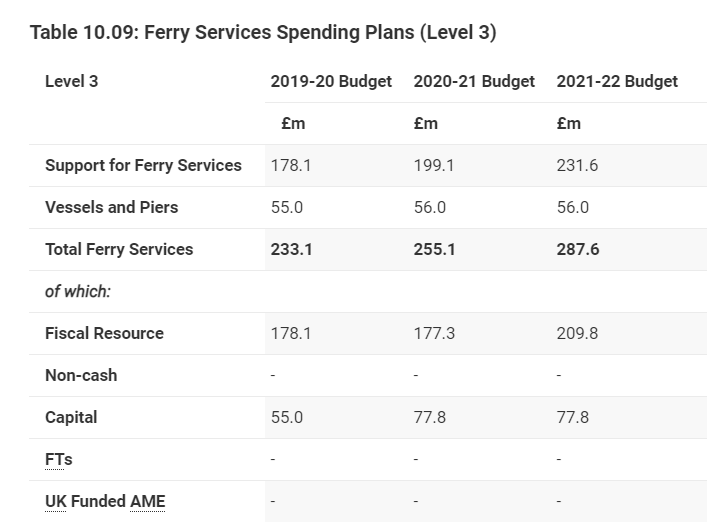Click the FTs abbreviation
Viewport: 719px width, 522px height.
(x=59, y=459)
